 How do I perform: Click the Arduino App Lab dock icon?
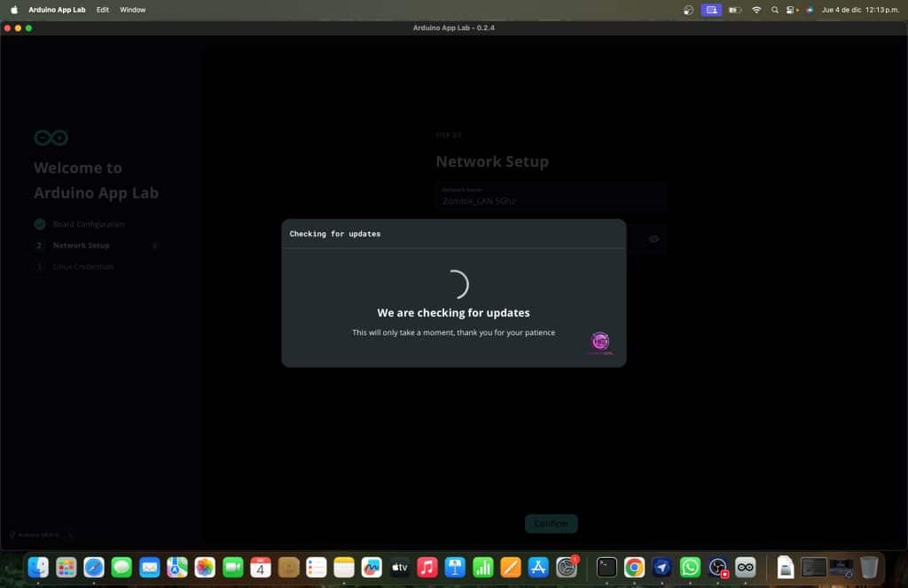click(x=745, y=567)
